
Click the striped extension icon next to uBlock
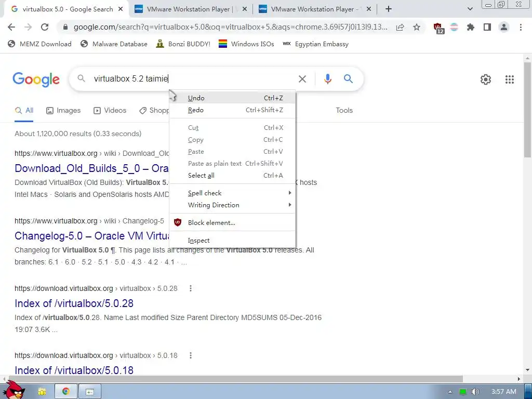tap(454, 27)
